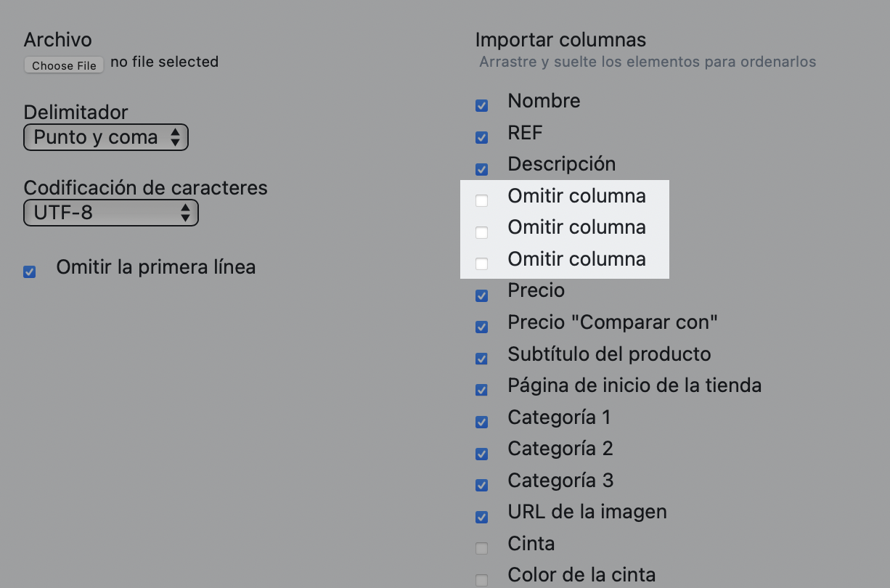Screen dimensions: 890x588
Task: Check the Color de la cinta column
Action: tap(481, 579)
